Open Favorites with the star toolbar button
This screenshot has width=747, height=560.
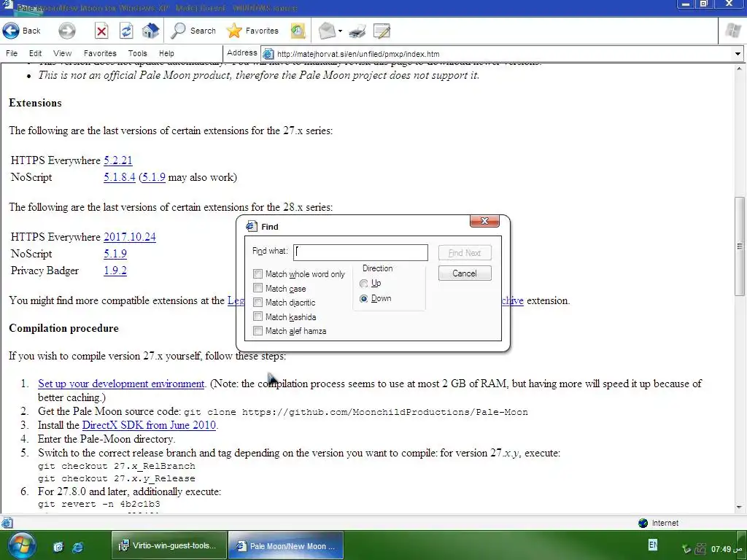click(x=252, y=31)
